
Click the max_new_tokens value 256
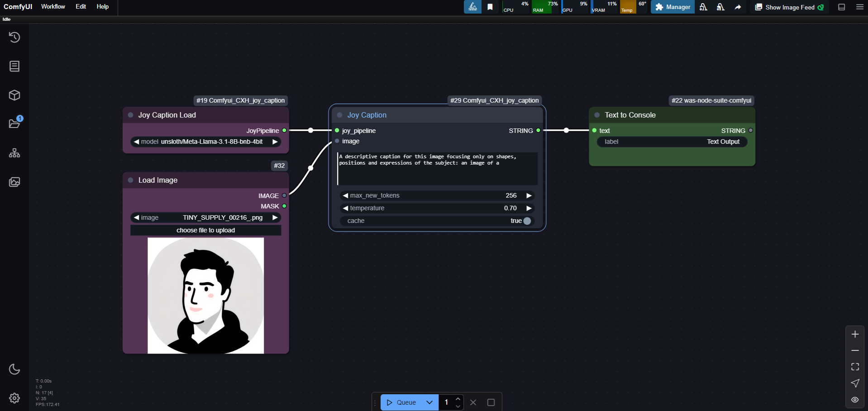[511, 195]
